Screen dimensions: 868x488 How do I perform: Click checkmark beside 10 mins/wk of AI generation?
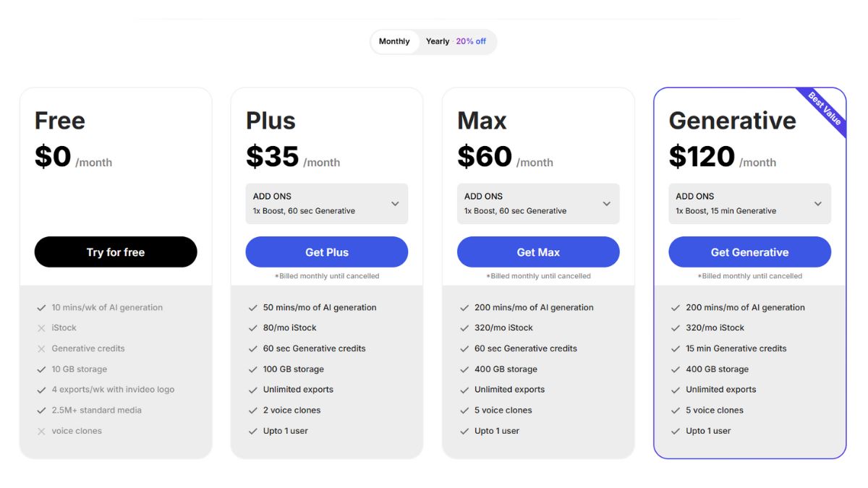[x=41, y=308]
